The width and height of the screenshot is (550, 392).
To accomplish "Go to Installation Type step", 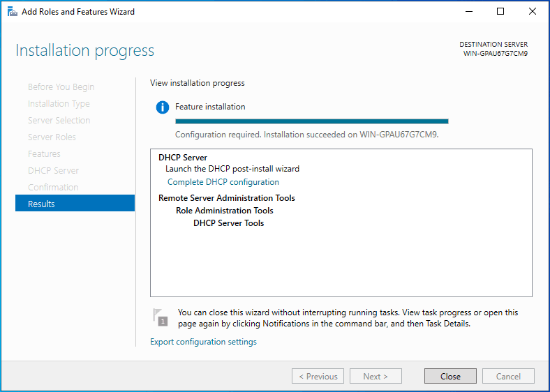I will 59,104.
